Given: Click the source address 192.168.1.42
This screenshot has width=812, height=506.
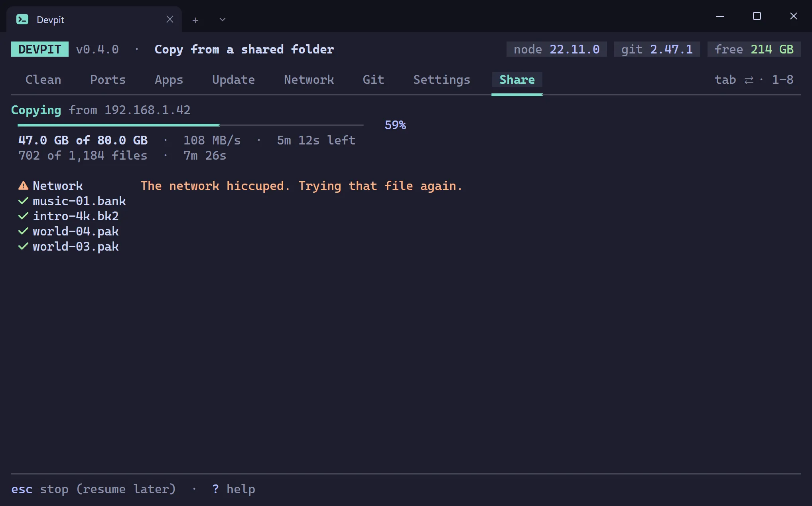Looking at the screenshot, I should click(x=148, y=110).
